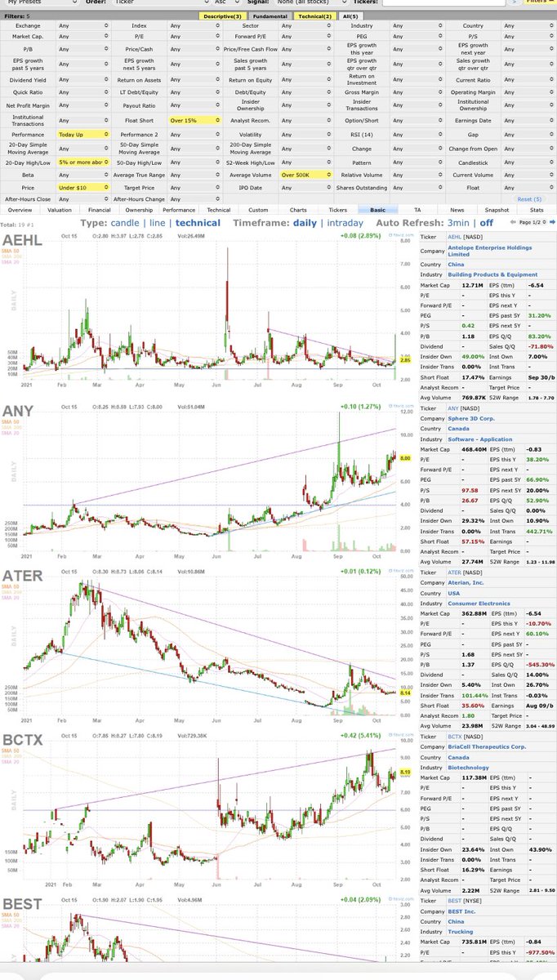Switch to Technical(2) filter tab
The image size is (557, 980).
pyautogui.click(x=314, y=16)
